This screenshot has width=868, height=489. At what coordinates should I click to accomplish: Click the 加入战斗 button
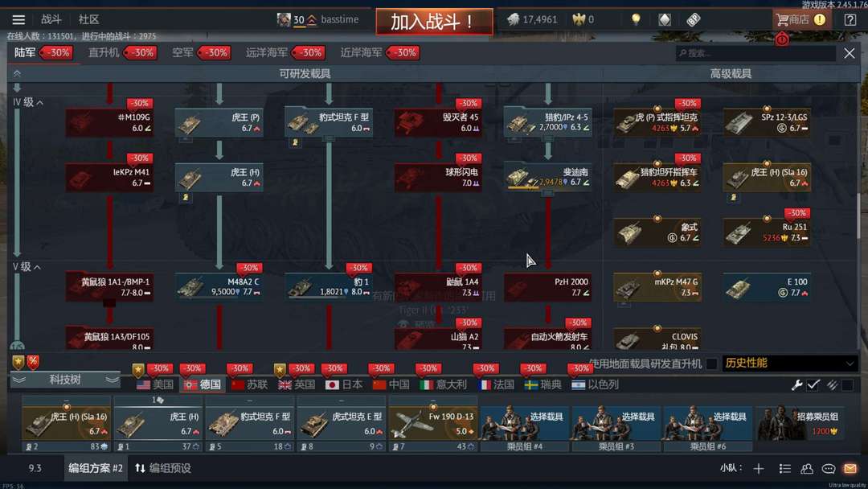(x=434, y=22)
